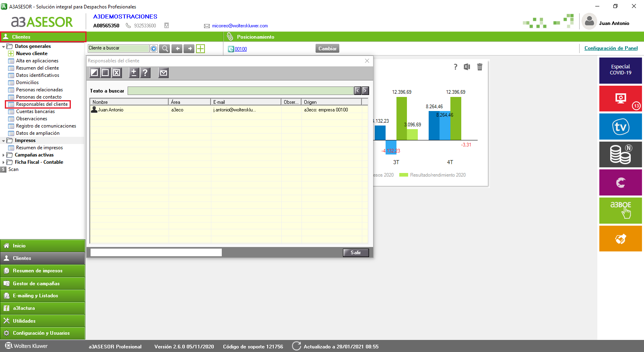Close the Responsables del cliente dialog
The image size is (644, 352).
tap(367, 61)
